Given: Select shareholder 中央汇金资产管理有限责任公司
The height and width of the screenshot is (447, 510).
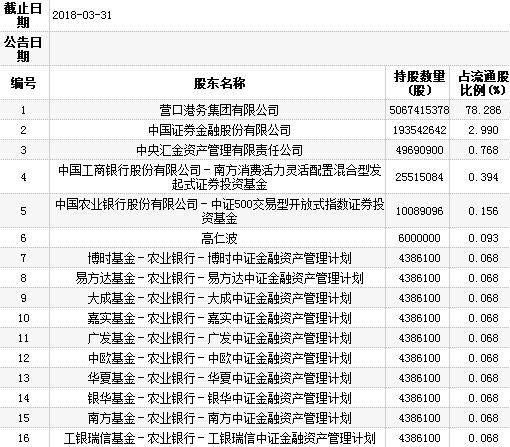Looking at the screenshot, I should [219, 150].
